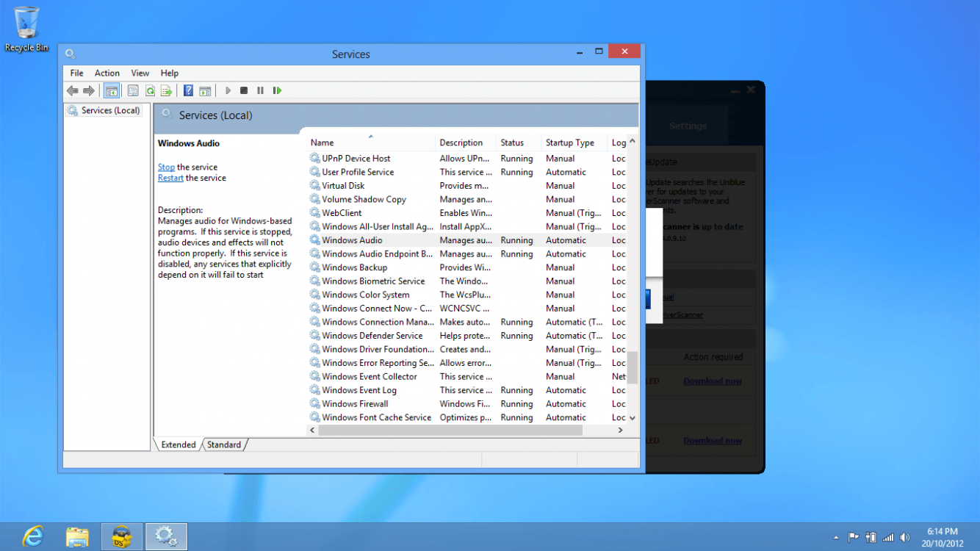Click the Log column header
This screenshot has width=980, height=551.
(618, 143)
